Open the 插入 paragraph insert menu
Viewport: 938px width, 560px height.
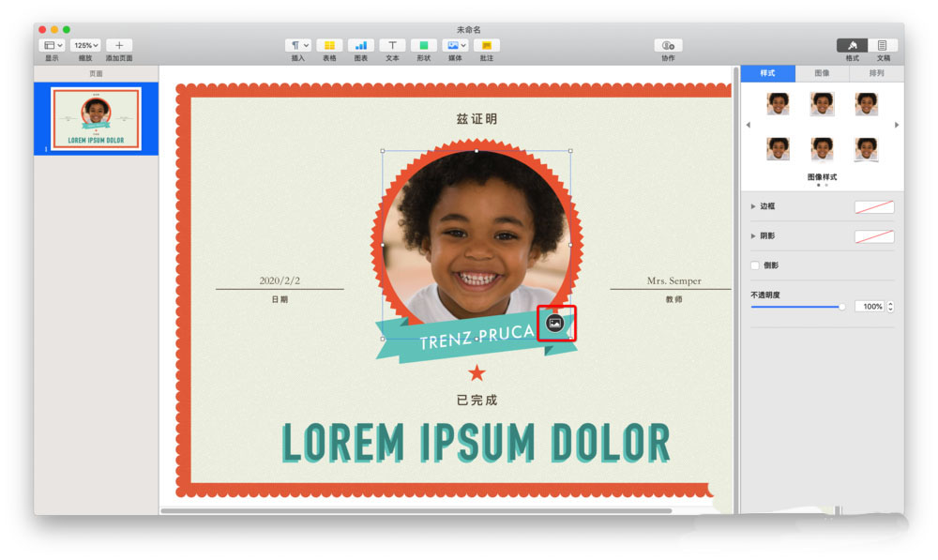coord(298,45)
